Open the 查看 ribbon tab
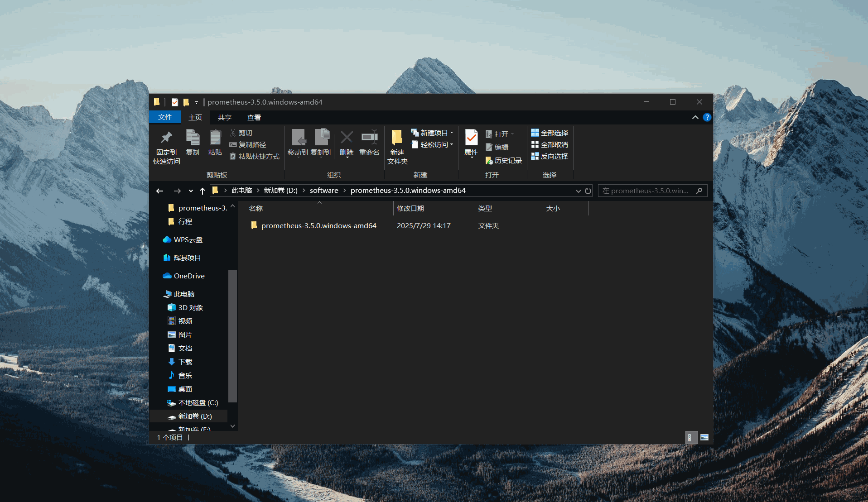The height and width of the screenshot is (502, 868). point(254,117)
